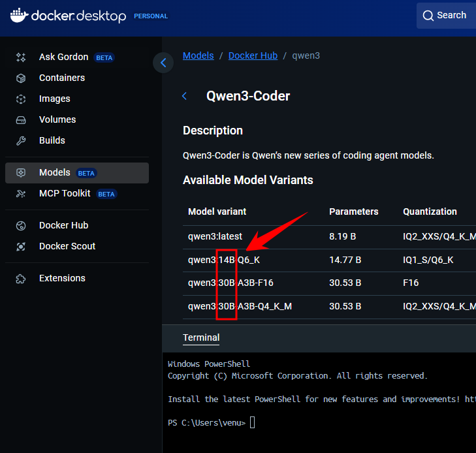Select the qwen3:latest variant row
This screenshot has height=453, width=476.
coord(329,237)
